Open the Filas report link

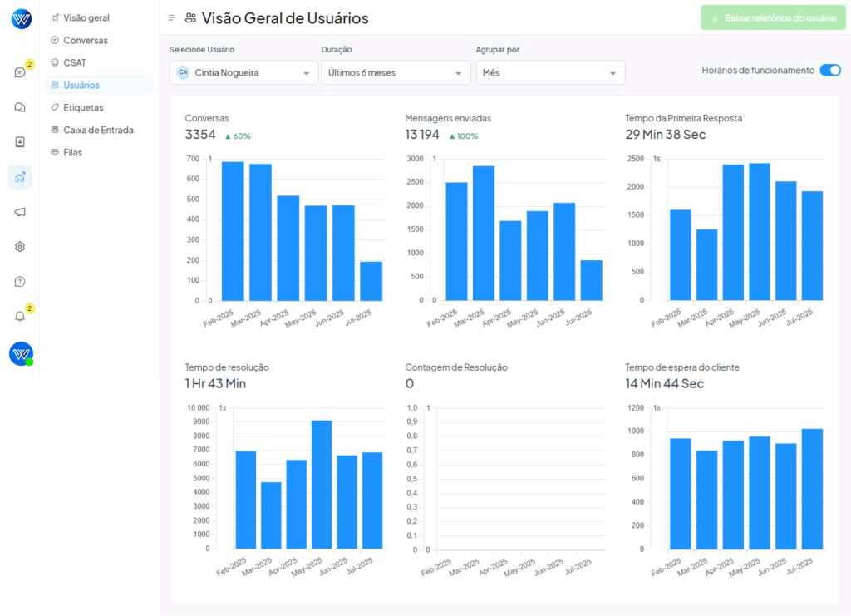click(73, 152)
